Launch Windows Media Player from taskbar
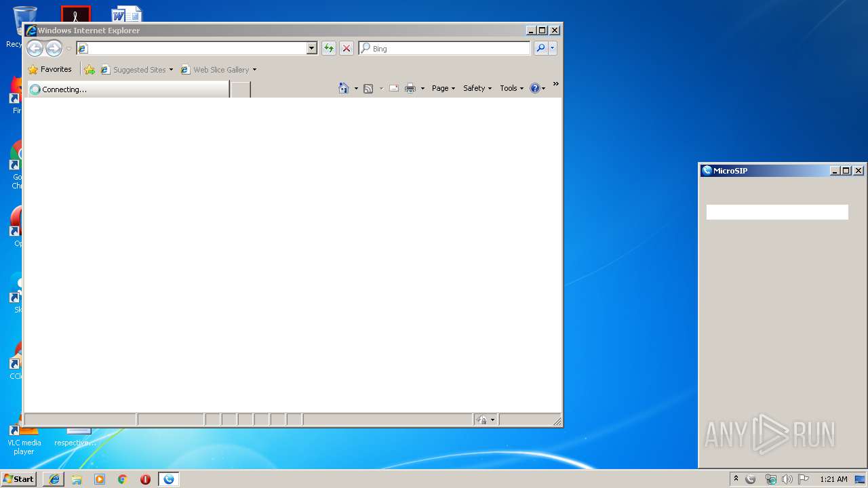Image resolution: width=868 pixels, height=488 pixels. pyautogui.click(x=100, y=479)
